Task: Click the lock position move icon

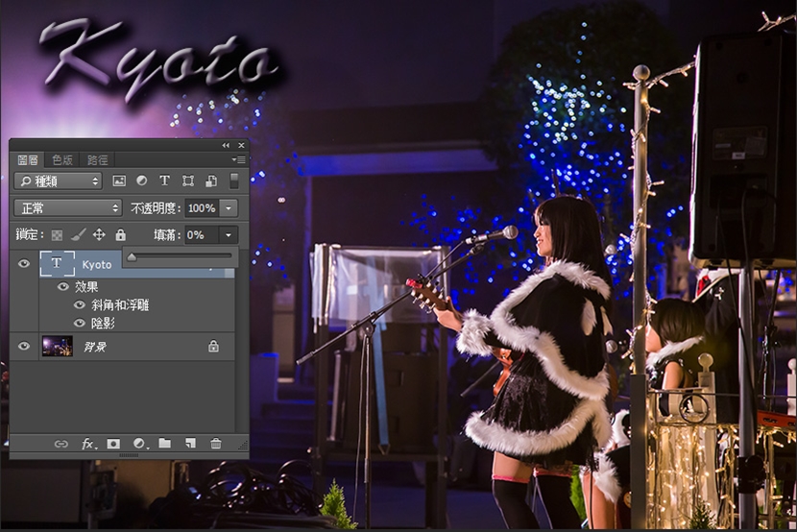Action: 99,234
